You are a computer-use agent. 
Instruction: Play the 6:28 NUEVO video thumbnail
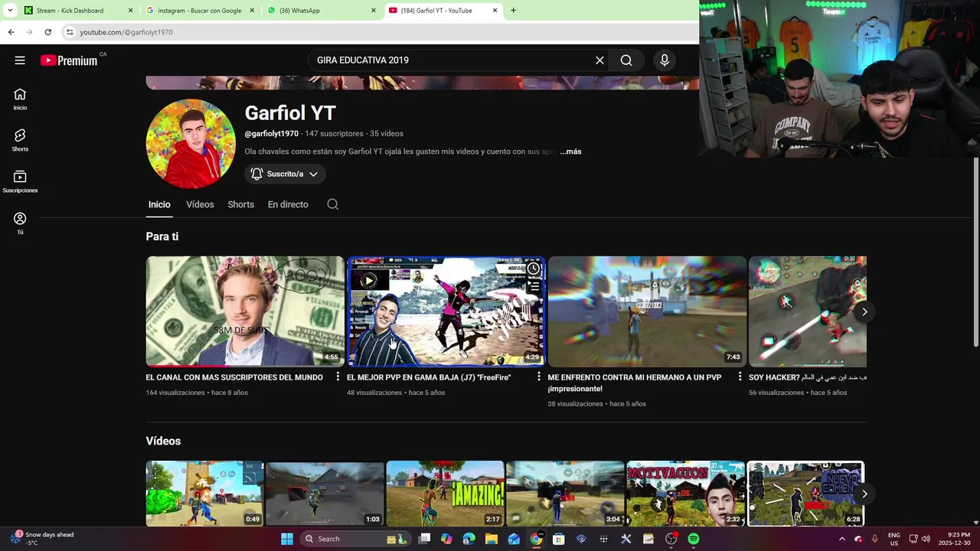(x=805, y=494)
